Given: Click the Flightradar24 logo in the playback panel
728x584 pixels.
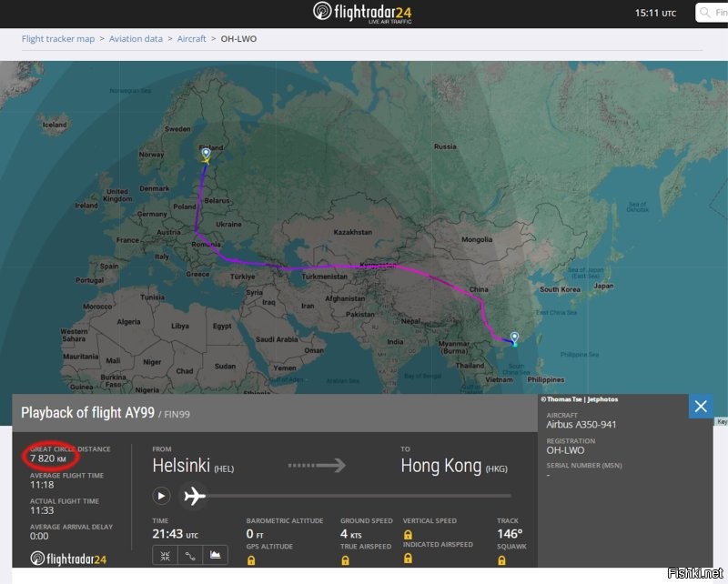Looking at the screenshot, I should pyautogui.click(x=68, y=559).
